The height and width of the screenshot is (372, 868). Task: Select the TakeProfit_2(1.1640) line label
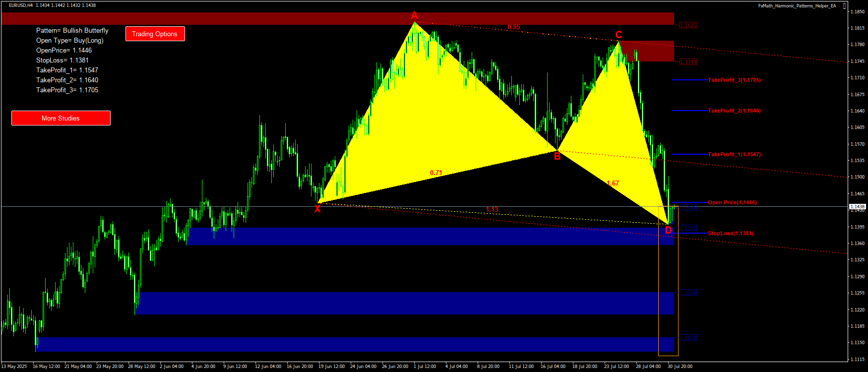pyautogui.click(x=734, y=111)
